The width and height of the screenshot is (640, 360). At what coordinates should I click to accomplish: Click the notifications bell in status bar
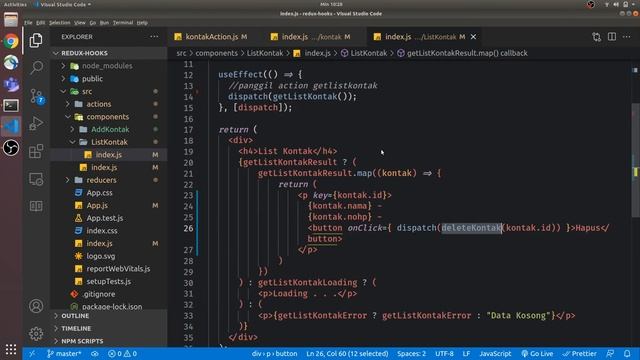point(627,354)
